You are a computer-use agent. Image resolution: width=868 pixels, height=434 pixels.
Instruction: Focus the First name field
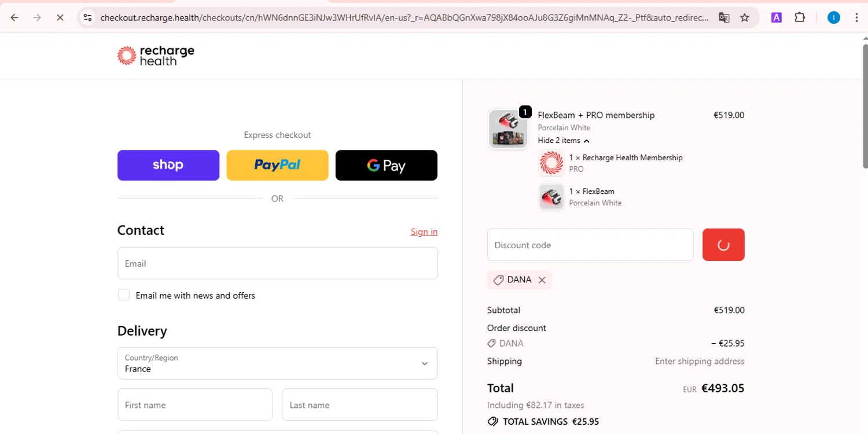[x=195, y=404]
